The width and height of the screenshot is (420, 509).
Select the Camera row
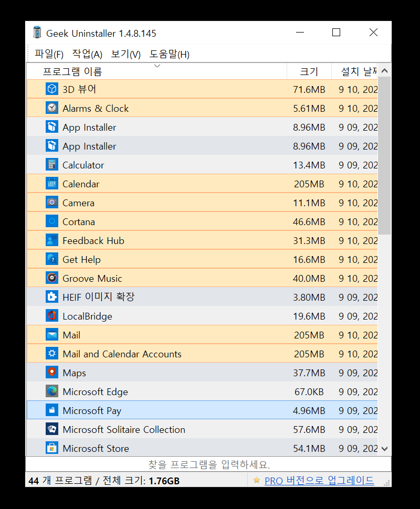click(202, 202)
